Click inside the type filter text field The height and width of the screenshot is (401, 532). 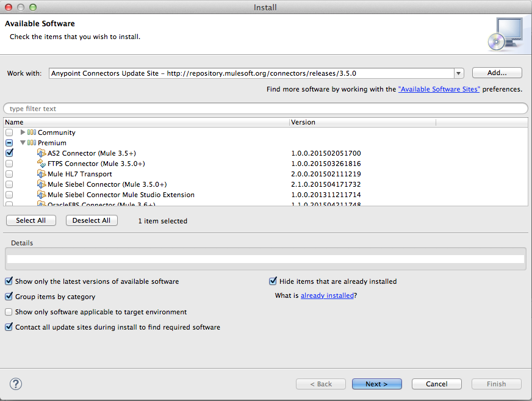(x=122, y=108)
